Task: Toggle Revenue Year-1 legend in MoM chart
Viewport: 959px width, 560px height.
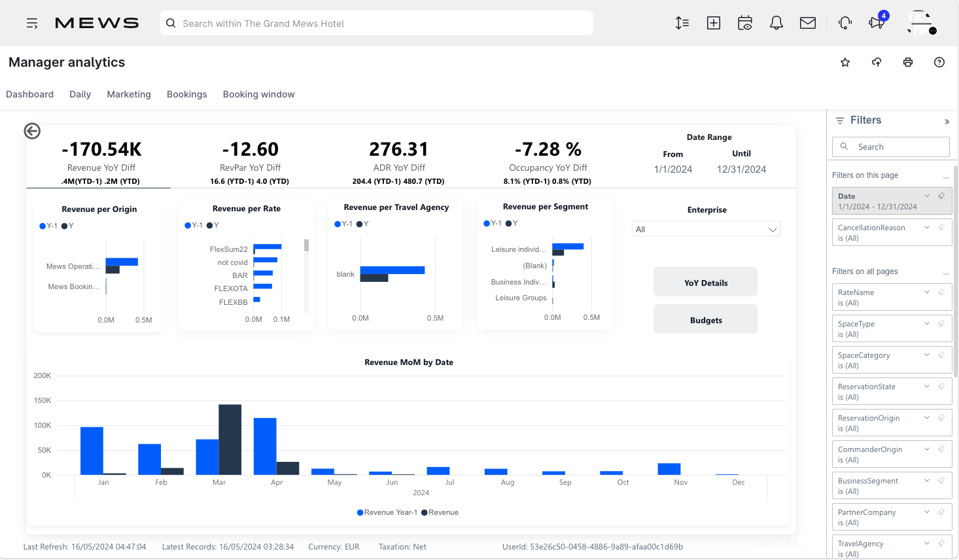Action: tap(387, 512)
